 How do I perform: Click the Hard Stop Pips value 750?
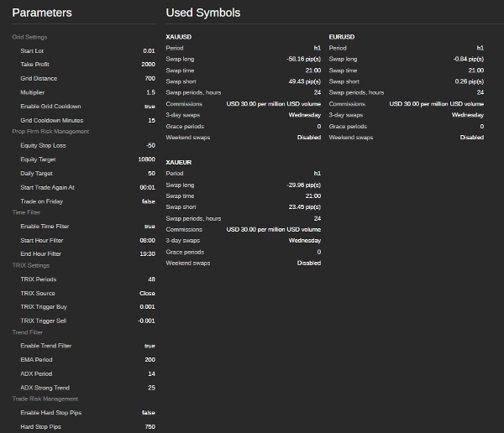click(150, 427)
